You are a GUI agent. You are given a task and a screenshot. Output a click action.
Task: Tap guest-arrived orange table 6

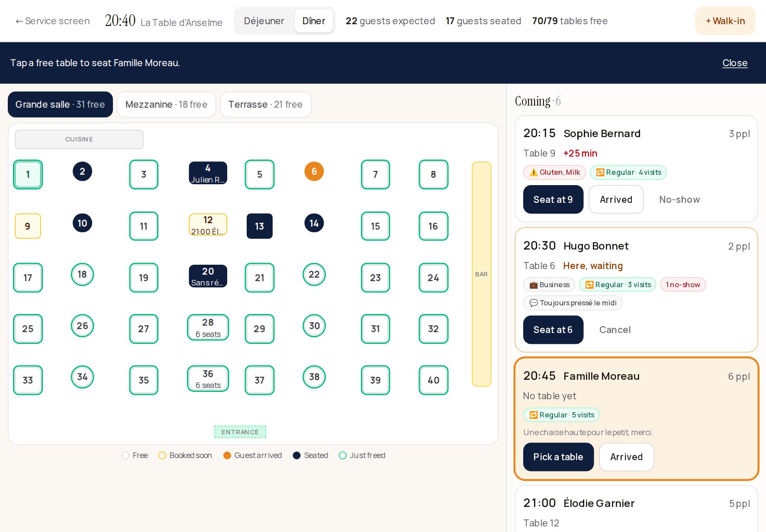(x=314, y=171)
